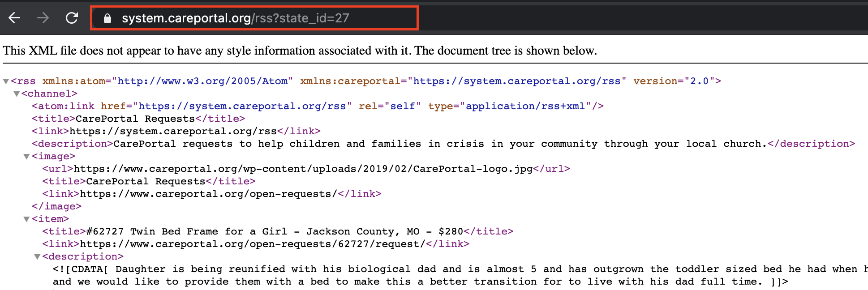Image resolution: width=868 pixels, height=290 pixels.
Task: Click the #62727 Twin Bed Frame title
Action: [275, 232]
